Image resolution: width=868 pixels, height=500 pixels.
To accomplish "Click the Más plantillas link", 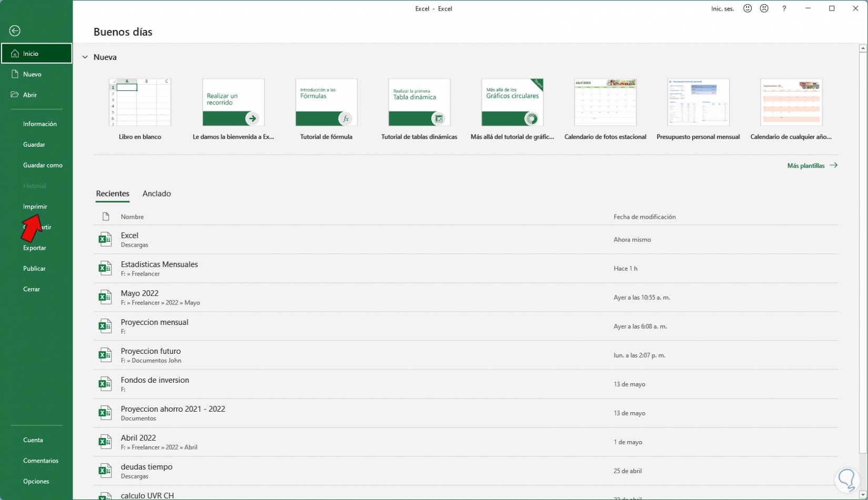I will pyautogui.click(x=812, y=166).
